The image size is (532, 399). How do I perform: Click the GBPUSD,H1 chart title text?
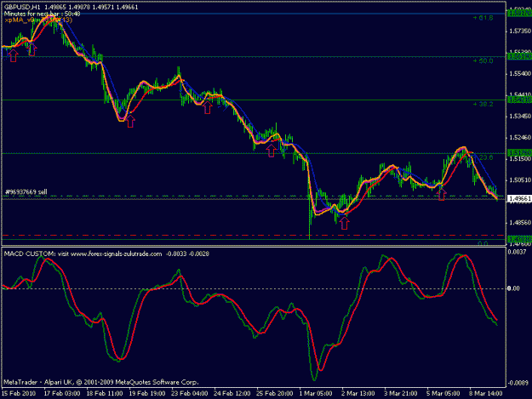22,7
